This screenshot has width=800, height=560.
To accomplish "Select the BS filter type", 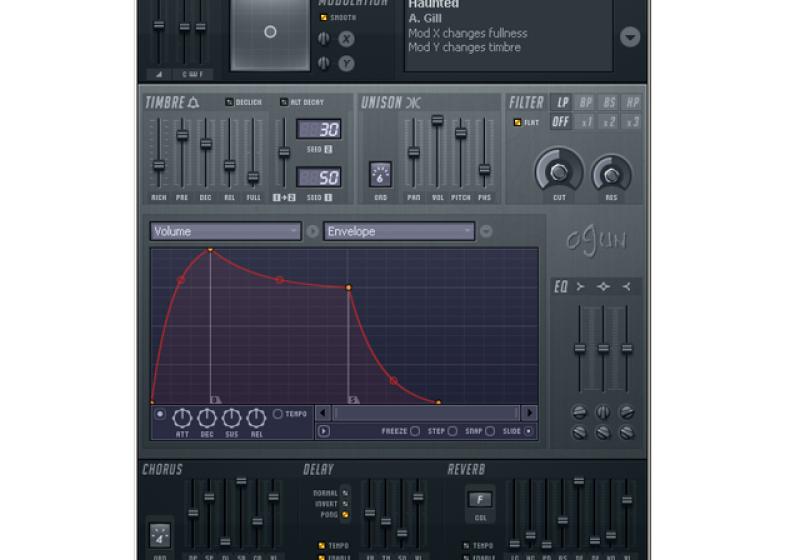I will click(609, 103).
